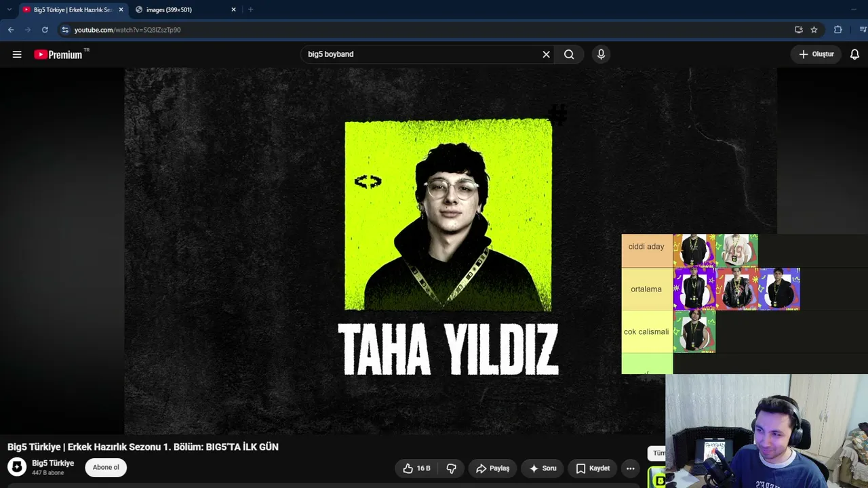Viewport: 868px width, 488px height.
Task: Open the 'Big5 Türkiye' channel name link
Action: (x=53, y=463)
